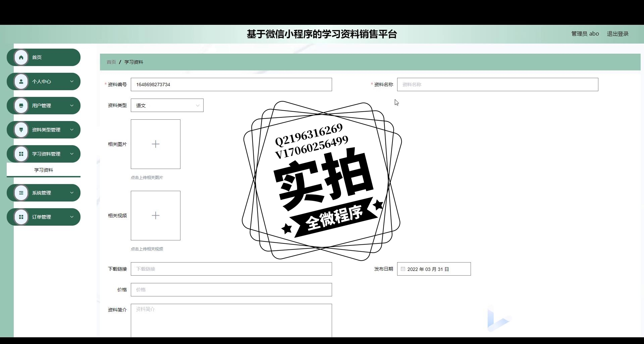This screenshot has height=344, width=644.
Task: Open the 发布日期 date picker field
Action: point(434,269)
